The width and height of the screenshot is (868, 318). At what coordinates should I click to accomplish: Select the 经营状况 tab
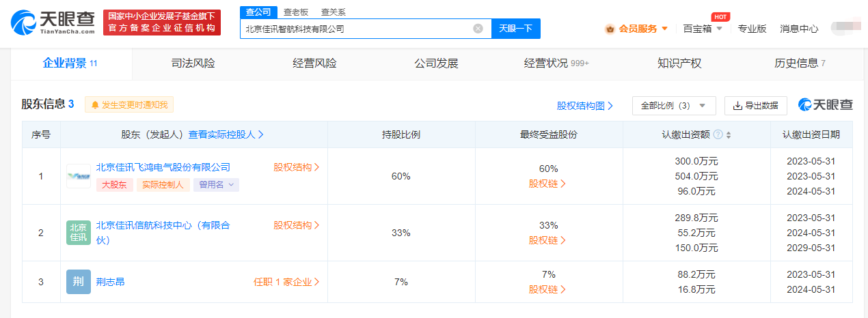[556, 63]
